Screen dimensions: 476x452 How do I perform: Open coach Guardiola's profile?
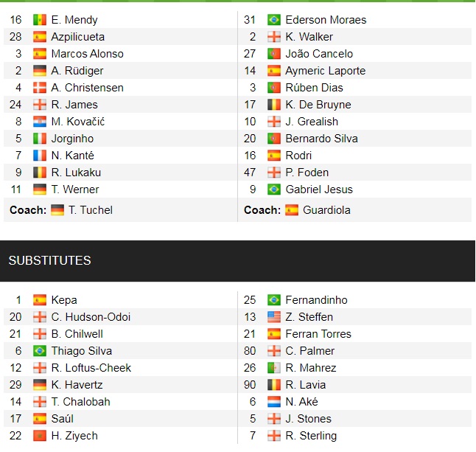pyautogui.click(x=326, y=210)
